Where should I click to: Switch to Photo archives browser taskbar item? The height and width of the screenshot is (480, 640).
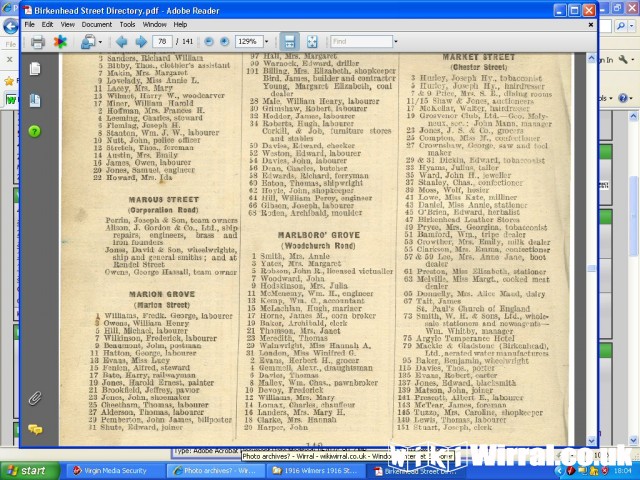[x=215, y=471]
